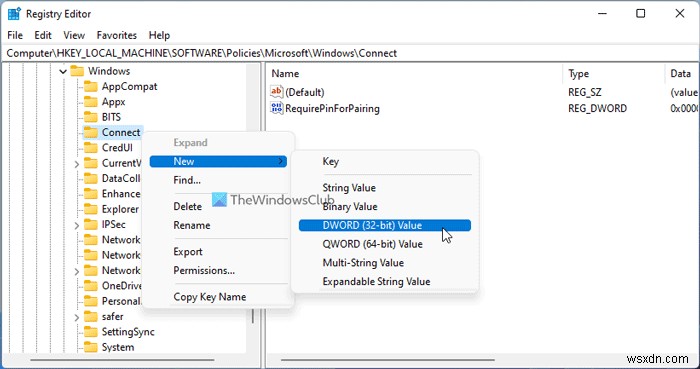700x369 pixels.
Task: Expand the IPSec key node
Action: coord(77,225)
